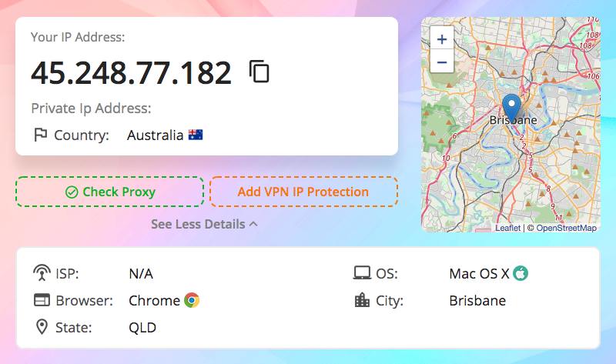616x364 pixels.
Task: Click the Apple Mac OS icon
Action: (521, 273)
